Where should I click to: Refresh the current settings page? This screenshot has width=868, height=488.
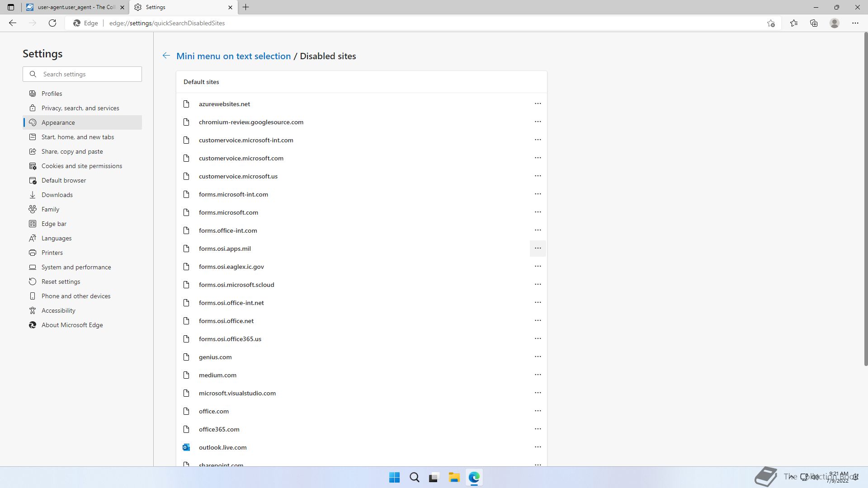pyautogui.click(x=52, y=23)
